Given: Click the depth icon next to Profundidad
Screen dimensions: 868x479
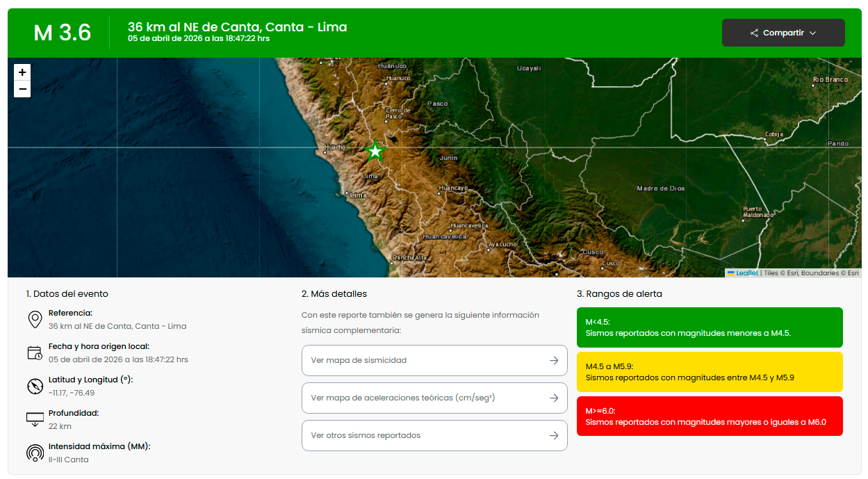Looking at the screenshot, I should tap(35, 419).
